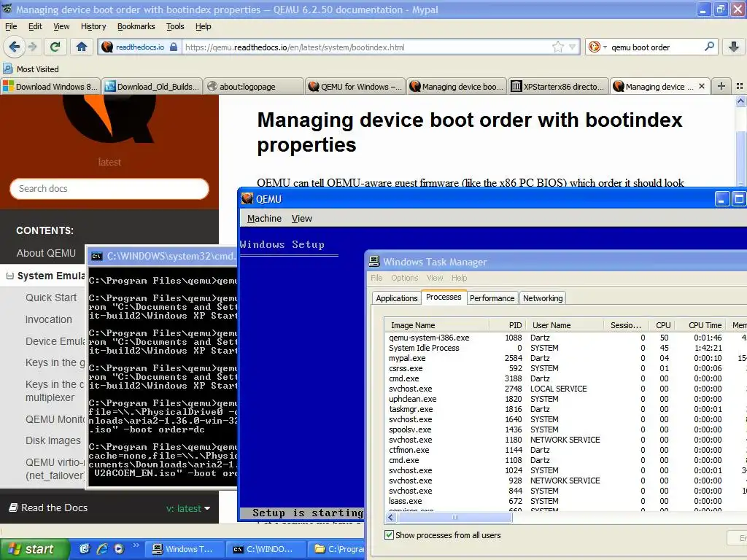Open the Invocation docs link
This screenshot has height=560, width=747.
tap(49, 319)
